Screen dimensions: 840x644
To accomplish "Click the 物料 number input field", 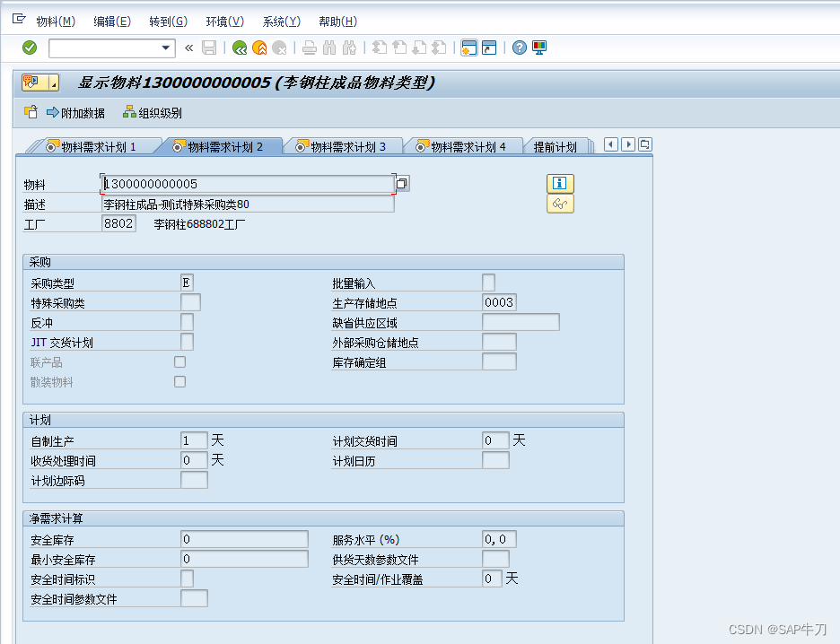I will point(248,184).
